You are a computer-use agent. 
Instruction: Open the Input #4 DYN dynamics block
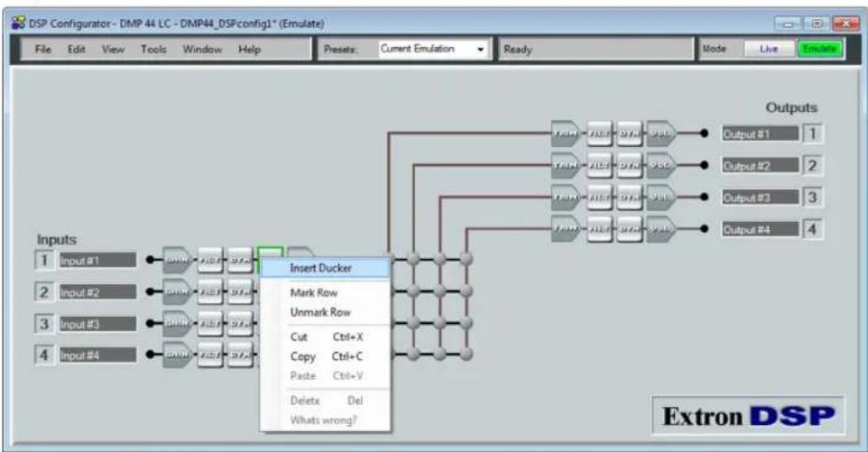[x=240, y=355]
